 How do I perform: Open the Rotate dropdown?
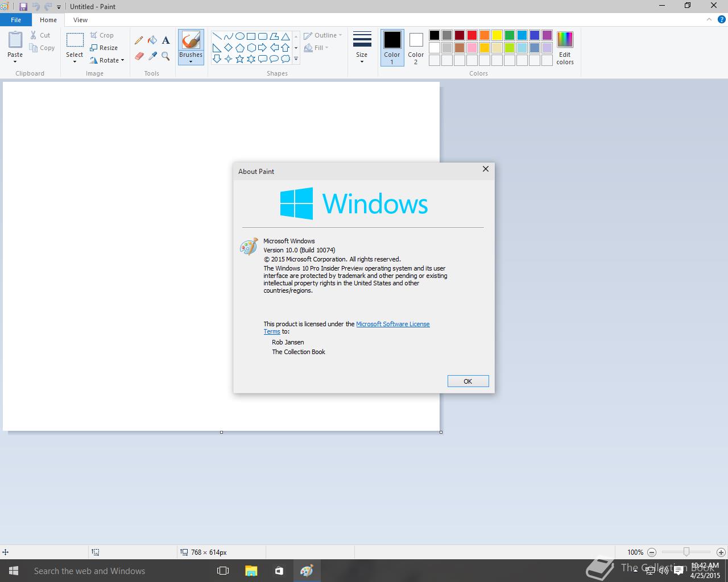tap(107, 60)
